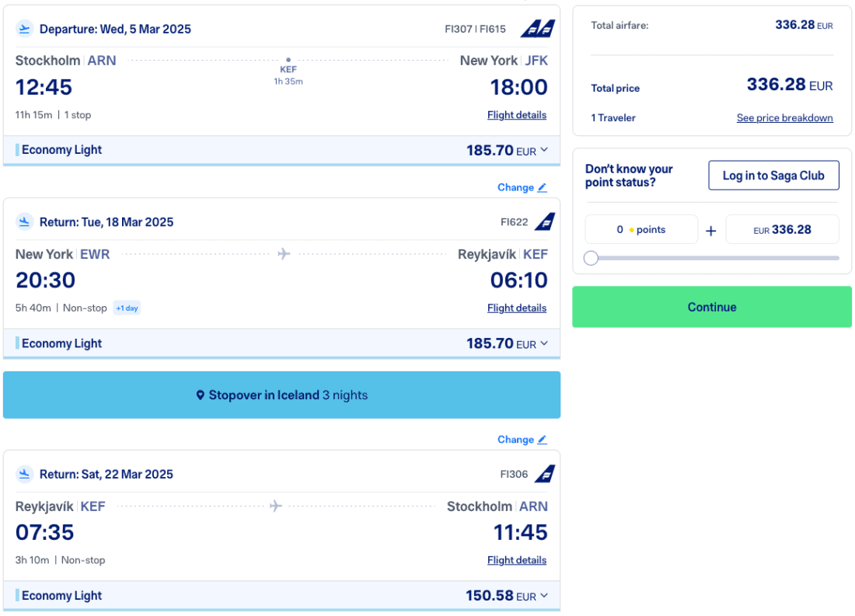Click the Icelandair logo beside FI622
The height and width of the screenshot is (616, 855).
(545, 221)
